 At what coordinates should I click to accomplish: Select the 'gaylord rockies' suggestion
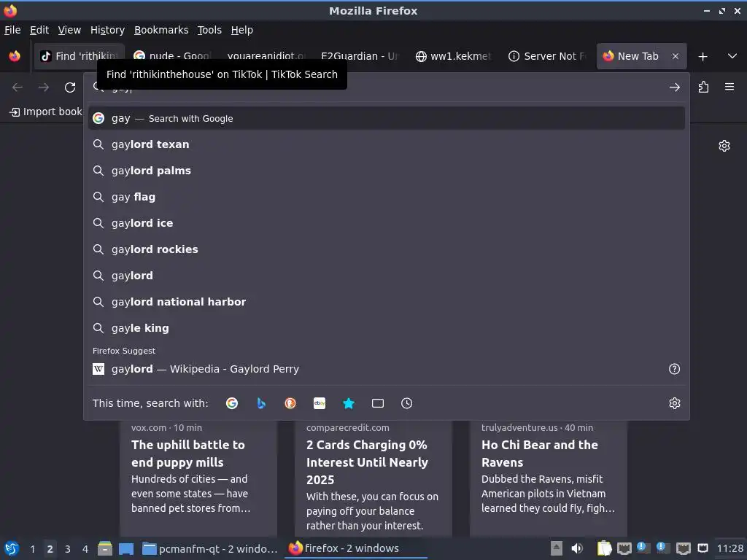pyautogui.click(x=387, y=249)
